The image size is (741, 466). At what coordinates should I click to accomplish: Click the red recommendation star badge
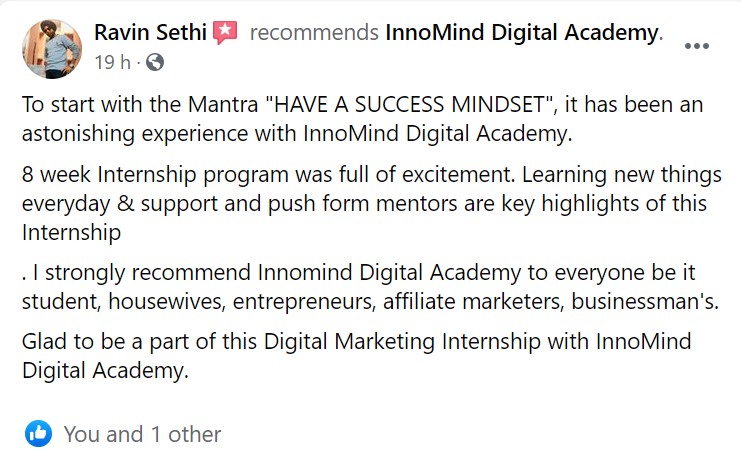click(225, 33)
